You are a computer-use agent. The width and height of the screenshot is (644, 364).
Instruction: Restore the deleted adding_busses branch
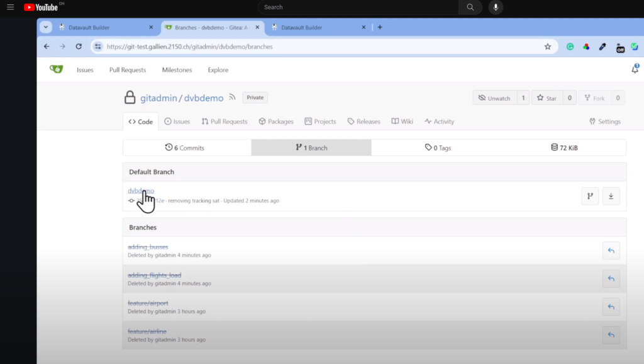[x=611, y=251]
